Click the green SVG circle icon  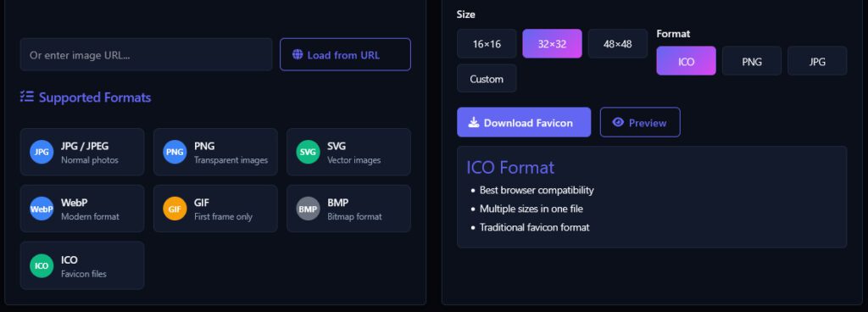pyautogui.click(x=308, y=152)
